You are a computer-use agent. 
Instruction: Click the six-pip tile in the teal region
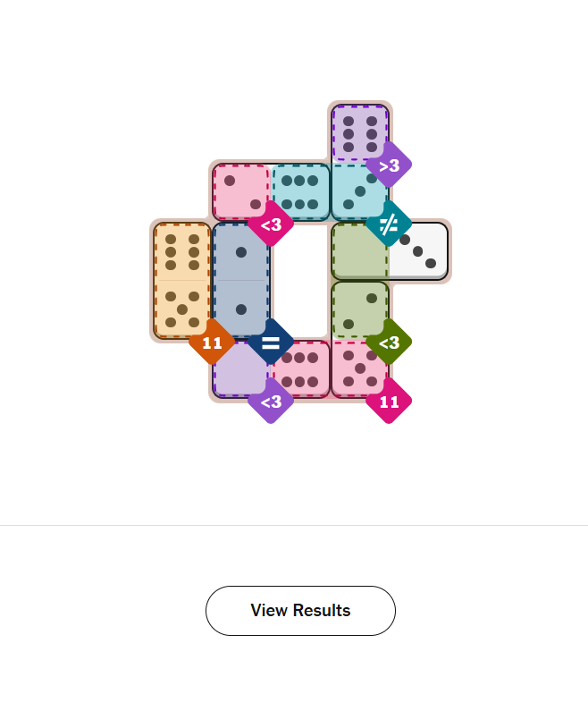click(x=300, y=191)
